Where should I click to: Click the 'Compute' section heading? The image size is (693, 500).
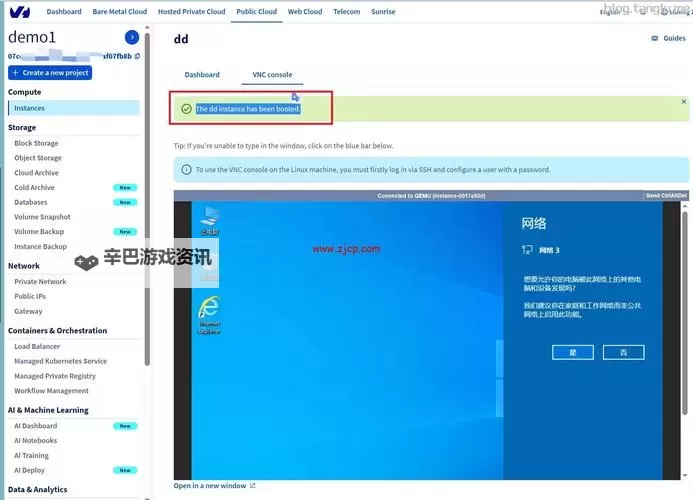[25, 92]
